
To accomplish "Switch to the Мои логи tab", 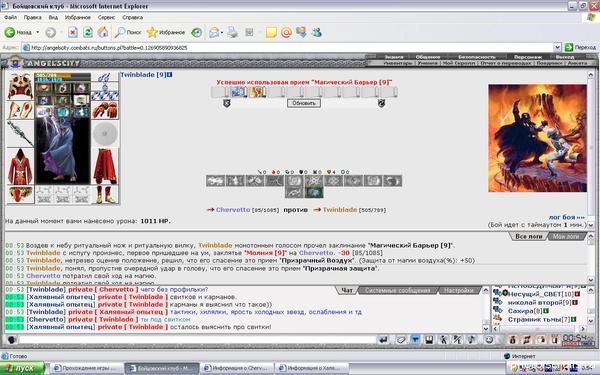I will 566,236.
